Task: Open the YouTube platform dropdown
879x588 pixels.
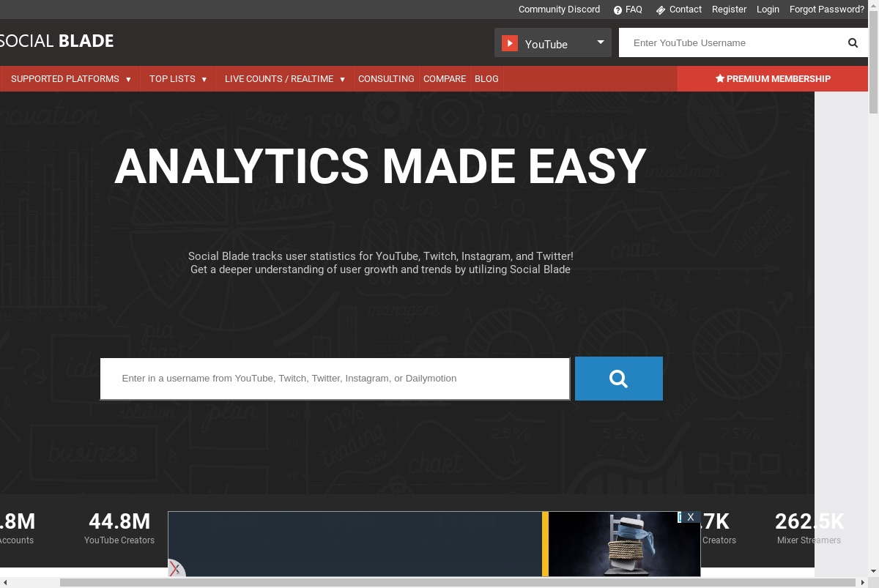Action: [553, 43]
